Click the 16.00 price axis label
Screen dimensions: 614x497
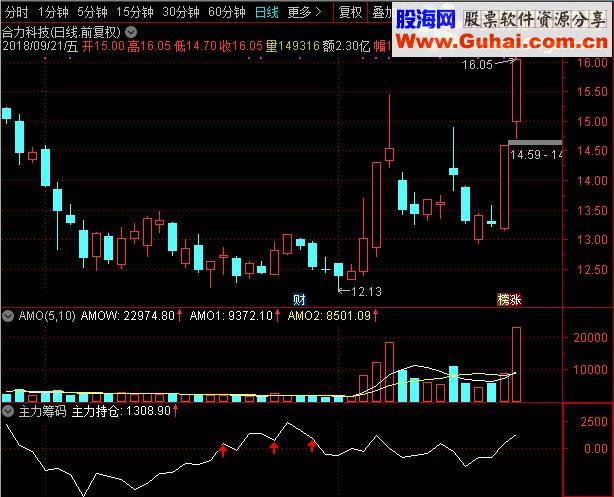(592, 63)
